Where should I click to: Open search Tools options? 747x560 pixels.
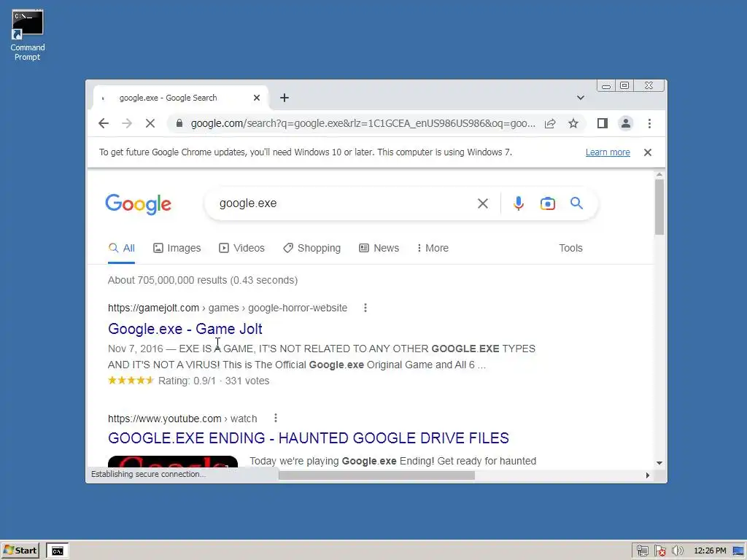tap(570, 248)
